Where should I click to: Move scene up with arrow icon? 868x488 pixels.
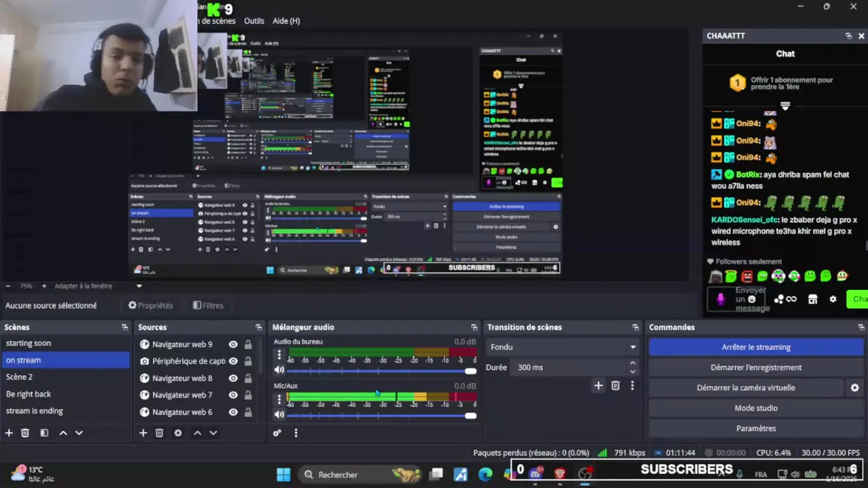(63, 432)
